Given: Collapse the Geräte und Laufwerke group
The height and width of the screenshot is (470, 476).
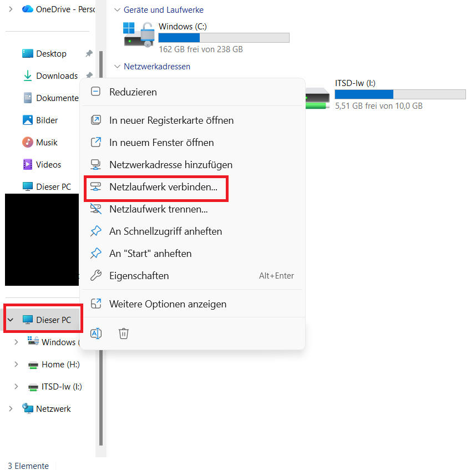Looking at the screenshot, I should click(x=117, y=10).
